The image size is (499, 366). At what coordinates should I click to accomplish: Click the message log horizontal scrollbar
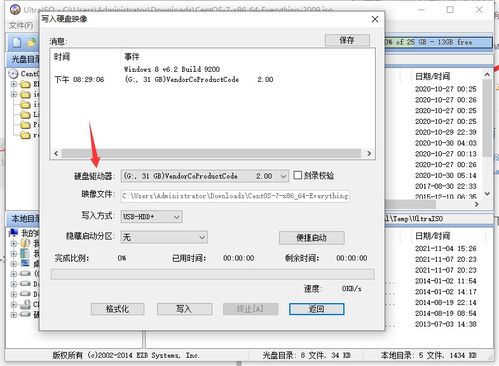click(212, 153)
